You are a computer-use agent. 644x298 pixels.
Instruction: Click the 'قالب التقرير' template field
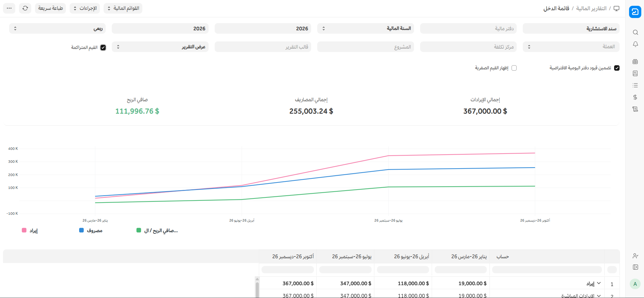[263, 47]
